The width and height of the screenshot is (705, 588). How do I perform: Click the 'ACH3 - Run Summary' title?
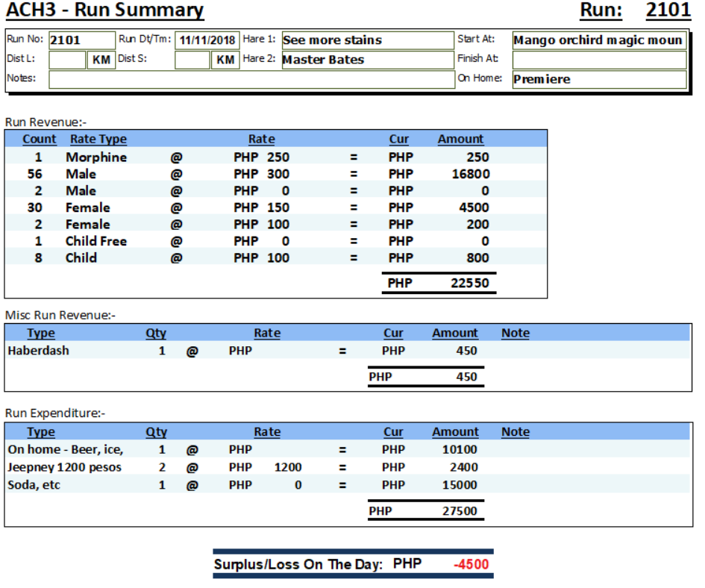[104, 10]
